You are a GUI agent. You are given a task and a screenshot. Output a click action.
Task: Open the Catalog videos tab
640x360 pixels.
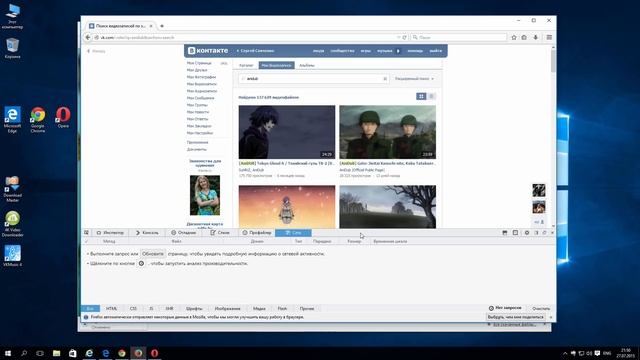(x=246, y=65)
